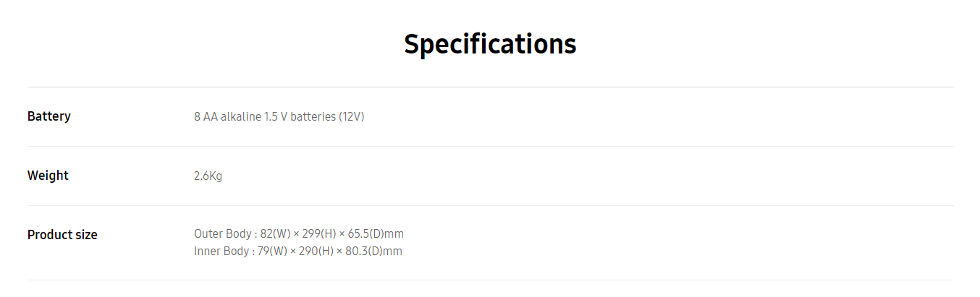Select the Battery row label
Screen dimensions: 980x297
[x=49, y=116]
